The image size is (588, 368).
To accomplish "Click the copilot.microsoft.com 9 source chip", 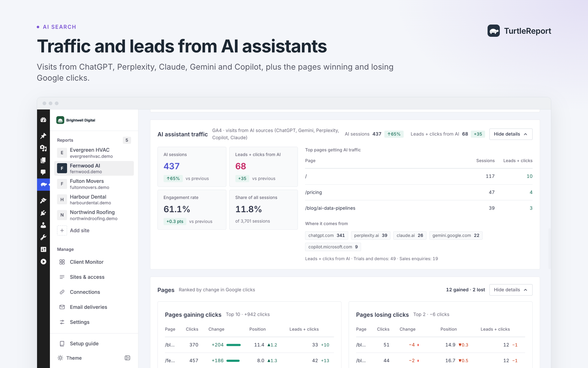I will pos(333,247).
